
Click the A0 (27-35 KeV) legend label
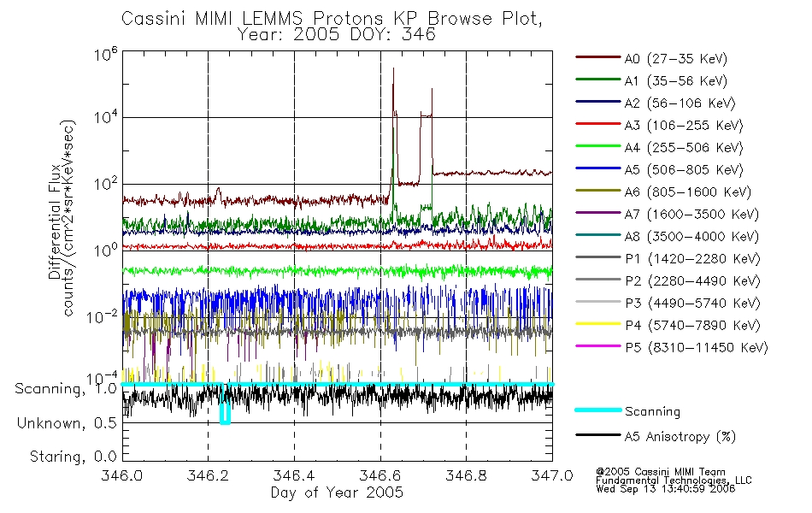(676, 59)
